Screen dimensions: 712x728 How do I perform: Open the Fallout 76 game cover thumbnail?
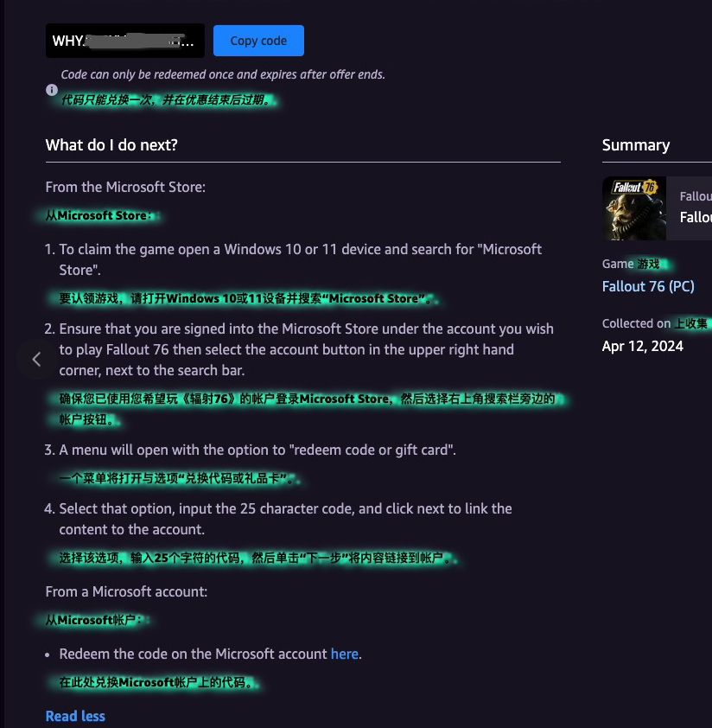(x=634, y=208)
